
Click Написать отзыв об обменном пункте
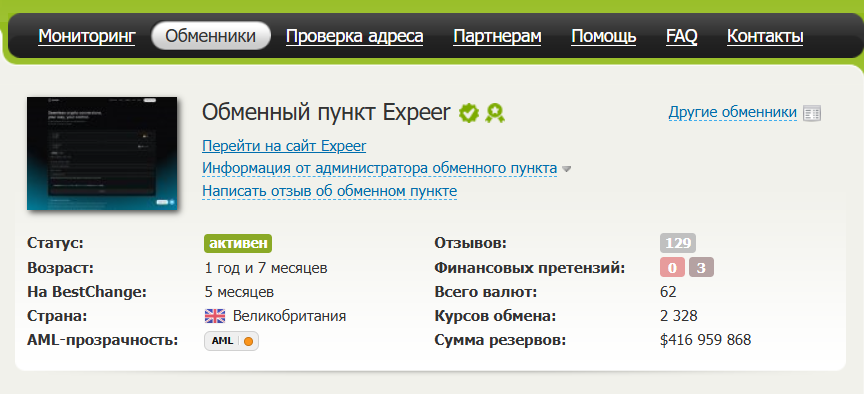point(330,191)
